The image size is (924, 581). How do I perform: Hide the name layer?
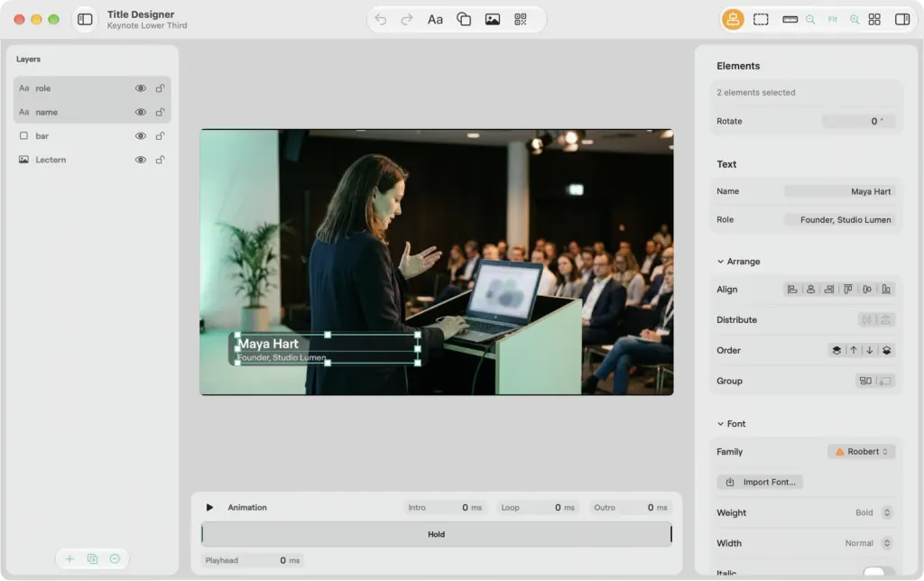(x=140, y=112)
